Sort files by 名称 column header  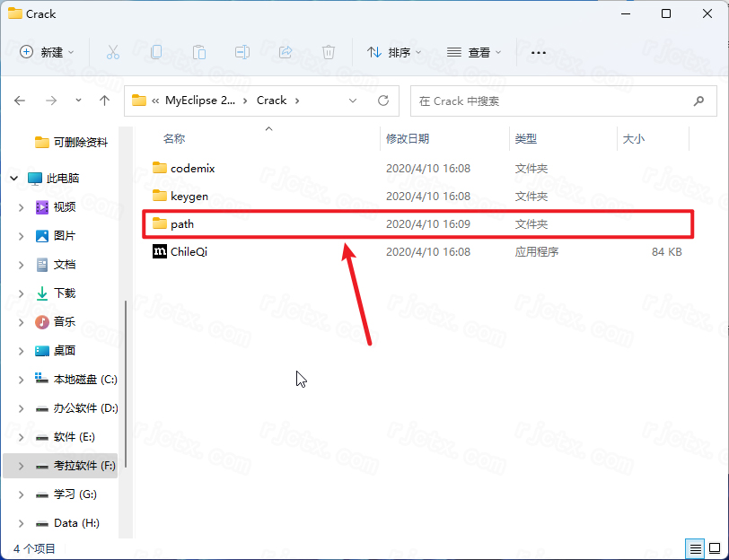(x=174, y=139)
